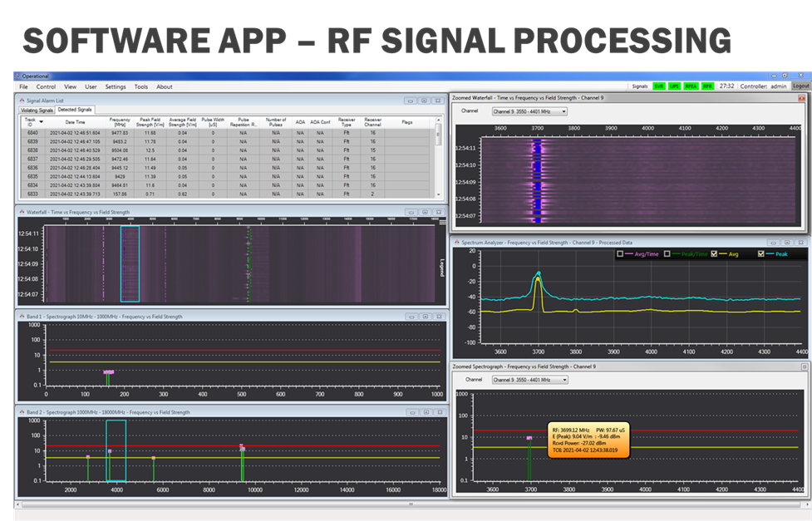
Task: Click the Signal Alarm List alarm icon
Action: 22,99
